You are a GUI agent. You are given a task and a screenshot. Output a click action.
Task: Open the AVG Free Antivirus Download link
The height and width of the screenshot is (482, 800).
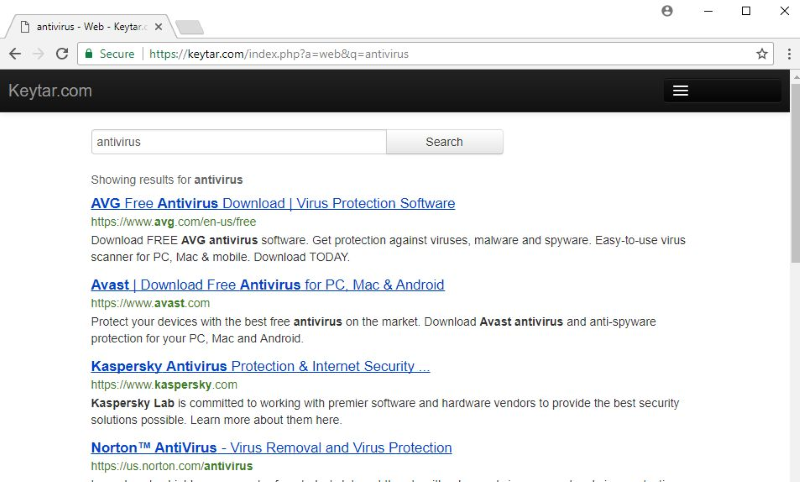pyautogui.click(x=272, y=203)
